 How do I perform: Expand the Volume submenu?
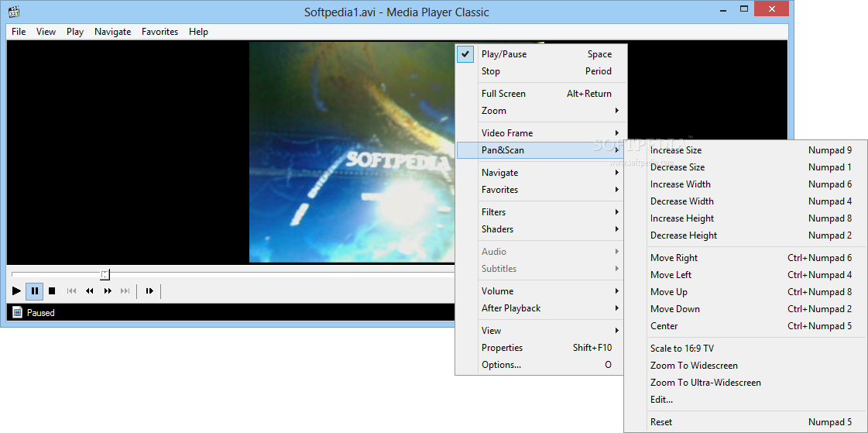542,291
